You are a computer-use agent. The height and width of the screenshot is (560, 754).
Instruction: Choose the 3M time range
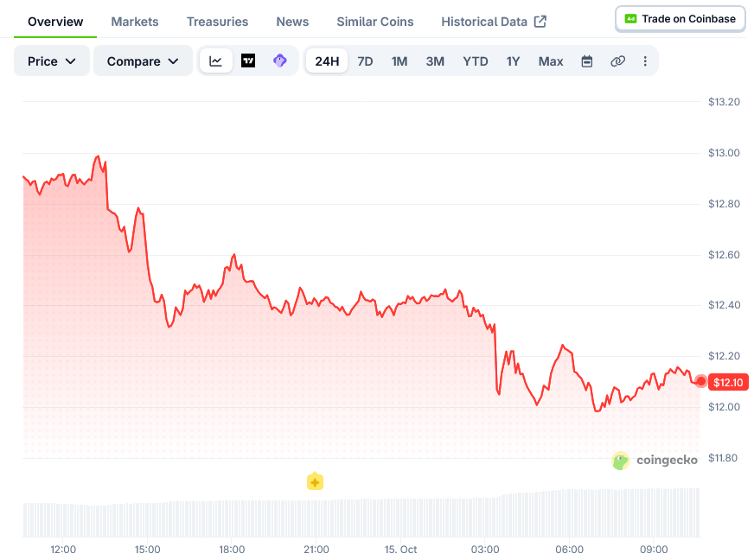pos(435,61)
